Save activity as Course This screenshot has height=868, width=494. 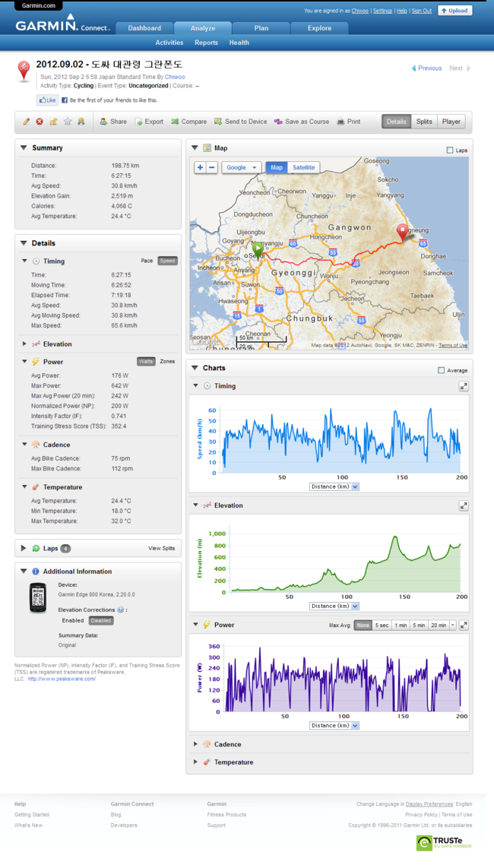click(301, 122)
